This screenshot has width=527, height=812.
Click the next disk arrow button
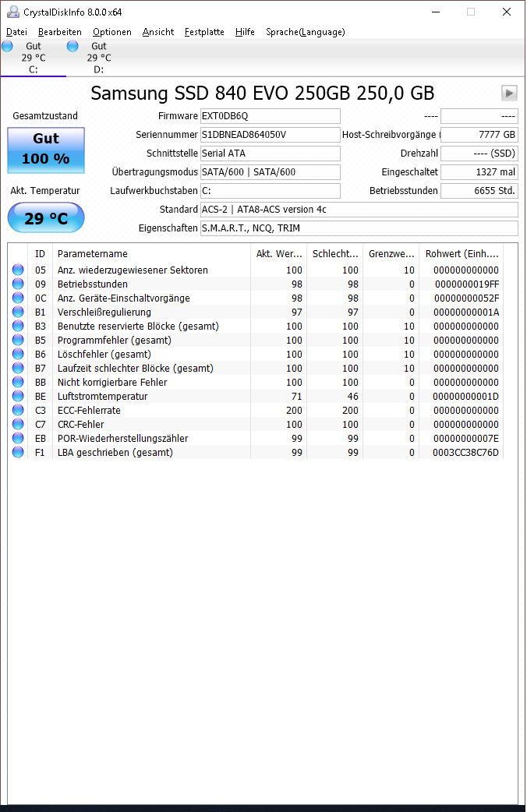click(509, 94)
